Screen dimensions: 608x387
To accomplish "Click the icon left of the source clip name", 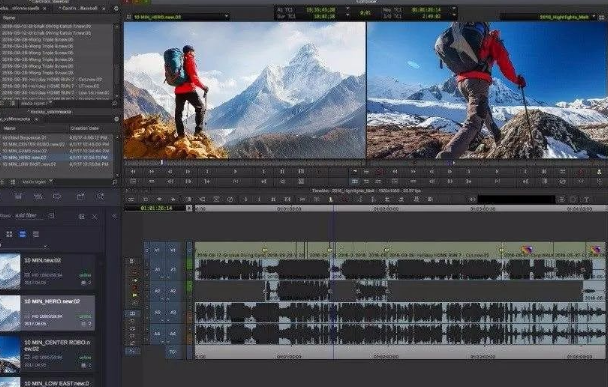I will (129, 17).
